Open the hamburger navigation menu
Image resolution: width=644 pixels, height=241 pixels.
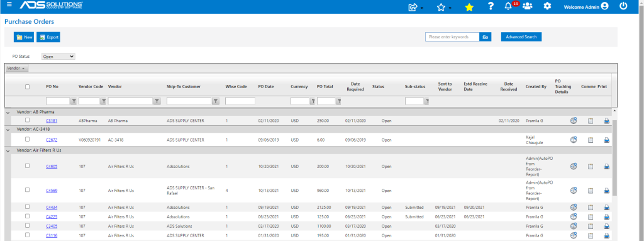click(9, 4)
